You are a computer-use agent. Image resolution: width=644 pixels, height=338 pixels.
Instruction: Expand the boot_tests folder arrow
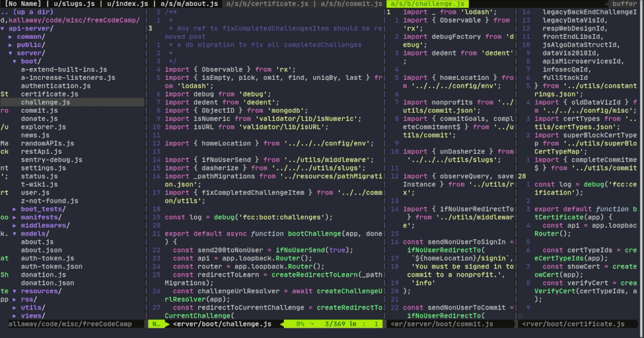pos(15,209)
